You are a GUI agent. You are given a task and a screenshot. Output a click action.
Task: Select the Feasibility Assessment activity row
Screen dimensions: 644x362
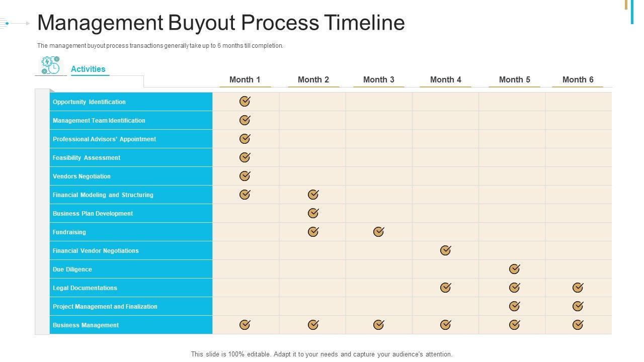87,158
